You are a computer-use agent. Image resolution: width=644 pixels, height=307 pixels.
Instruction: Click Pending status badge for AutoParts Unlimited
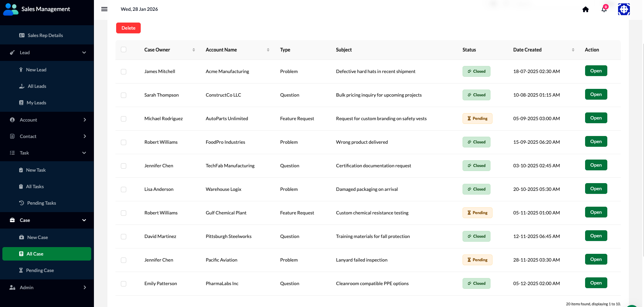click(x=477, y=118)
